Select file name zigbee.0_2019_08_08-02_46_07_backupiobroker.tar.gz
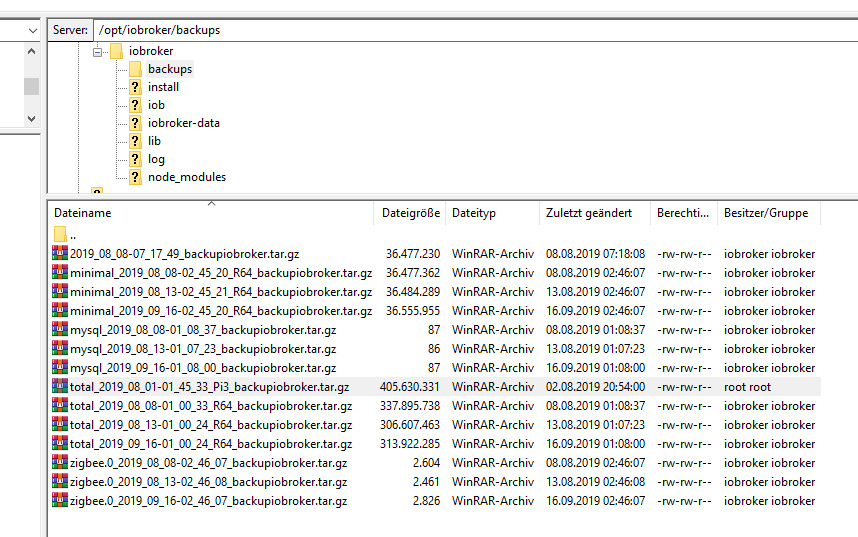 coord(208,463)
